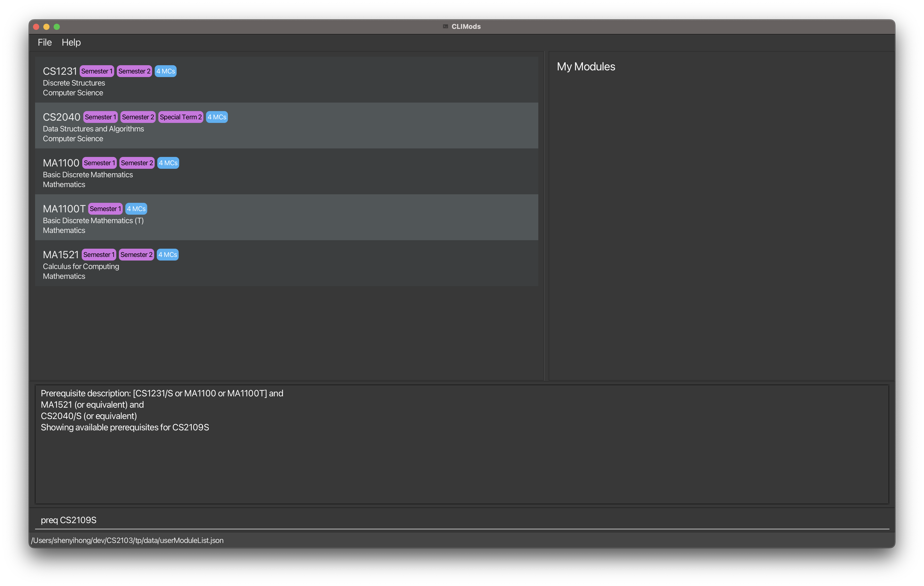Viewport: 924px width, 586px height.
Task: Click the CLIMods window title
Action: click(x=466, y=27)
